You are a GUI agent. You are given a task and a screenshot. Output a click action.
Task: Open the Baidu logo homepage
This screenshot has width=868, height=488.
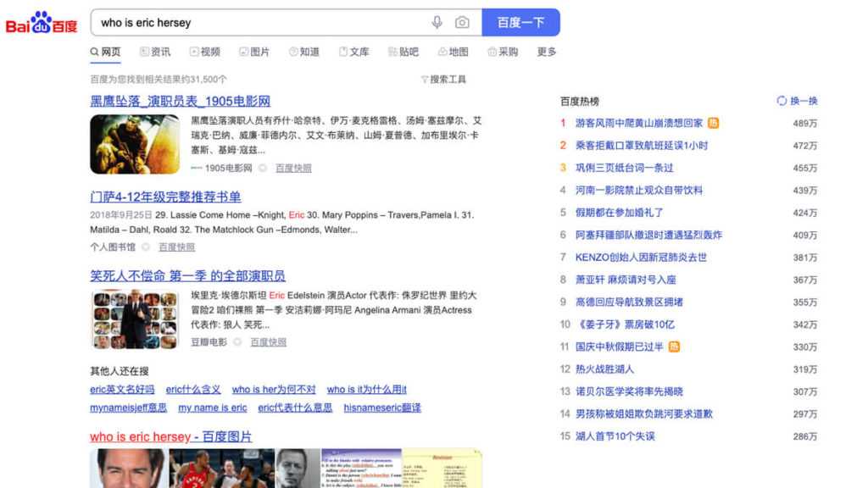coord(42,23)
